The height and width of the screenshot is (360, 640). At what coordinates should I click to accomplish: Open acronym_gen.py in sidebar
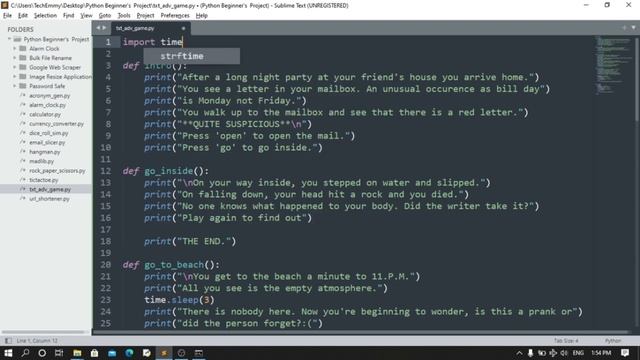coord(49,96)
